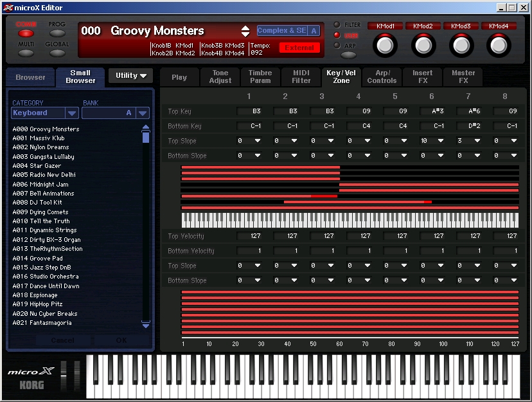Switch to MIDI Filter tab

(301, 77)
